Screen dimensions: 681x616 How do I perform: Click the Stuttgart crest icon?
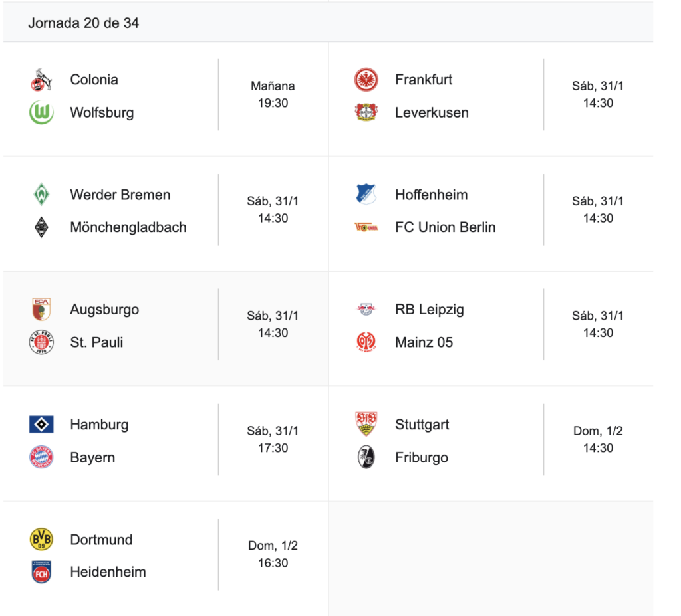pyautogui.click(x=366, y=424)
